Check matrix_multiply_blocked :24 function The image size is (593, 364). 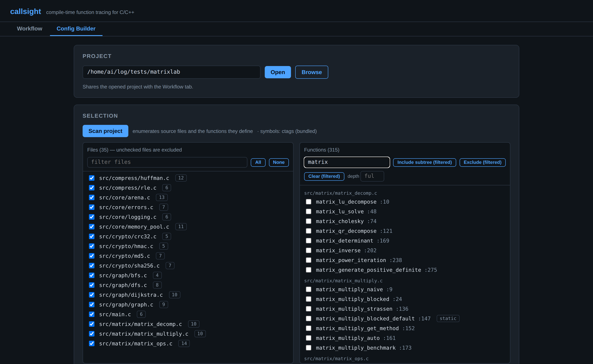pos(308,299)
